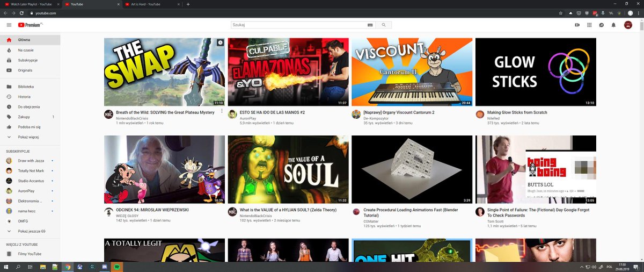Play the Glow Sticks video thumbnail

click(536, 72)
